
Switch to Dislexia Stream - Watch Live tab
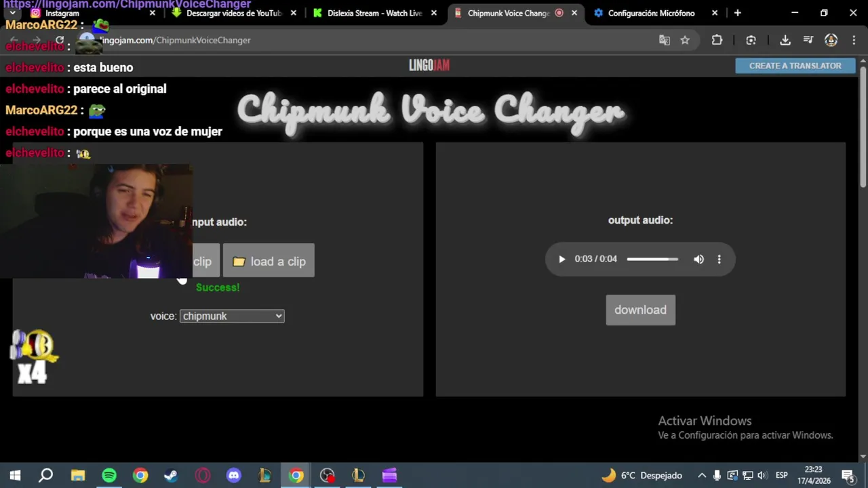point(374,13)
